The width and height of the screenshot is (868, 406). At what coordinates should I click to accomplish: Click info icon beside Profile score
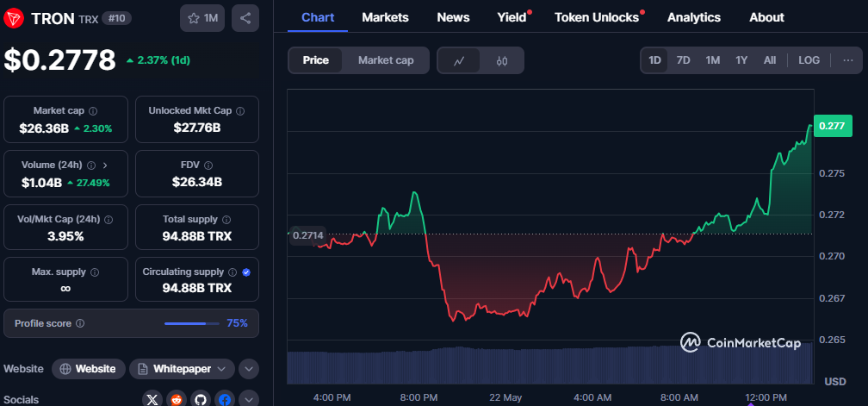pyautogui.click(x=80, y=323)
